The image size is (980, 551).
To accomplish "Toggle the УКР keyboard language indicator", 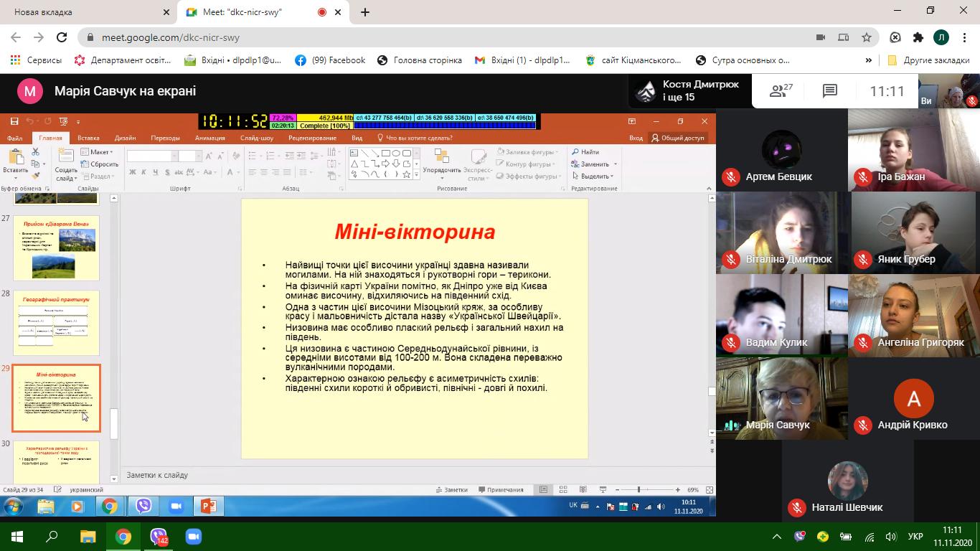I will click(x=915, y=537).
